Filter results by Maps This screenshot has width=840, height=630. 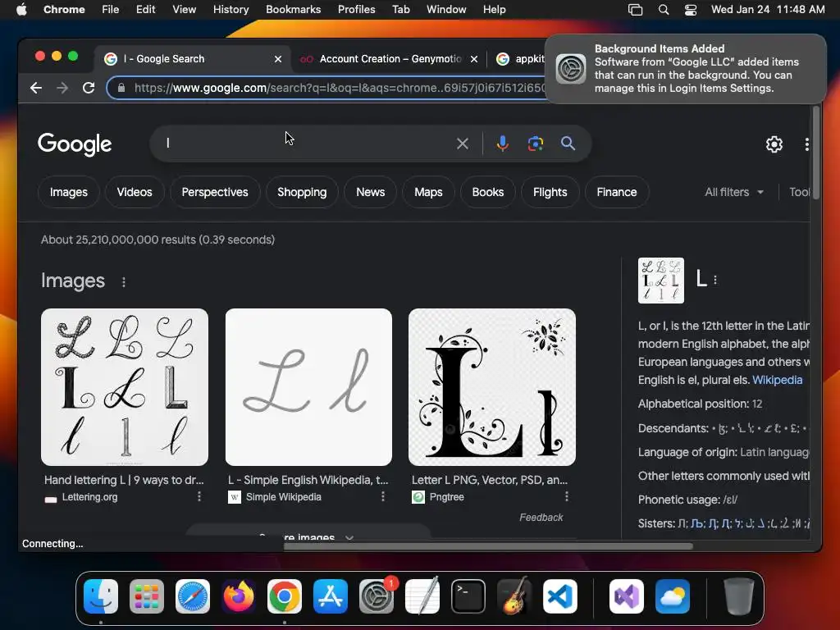pyautogui.click(x=428, y=192)
